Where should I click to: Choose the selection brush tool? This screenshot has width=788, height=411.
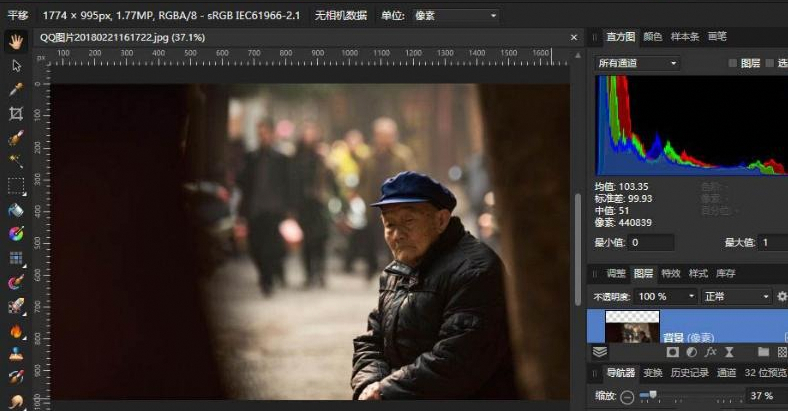[16, 137]
